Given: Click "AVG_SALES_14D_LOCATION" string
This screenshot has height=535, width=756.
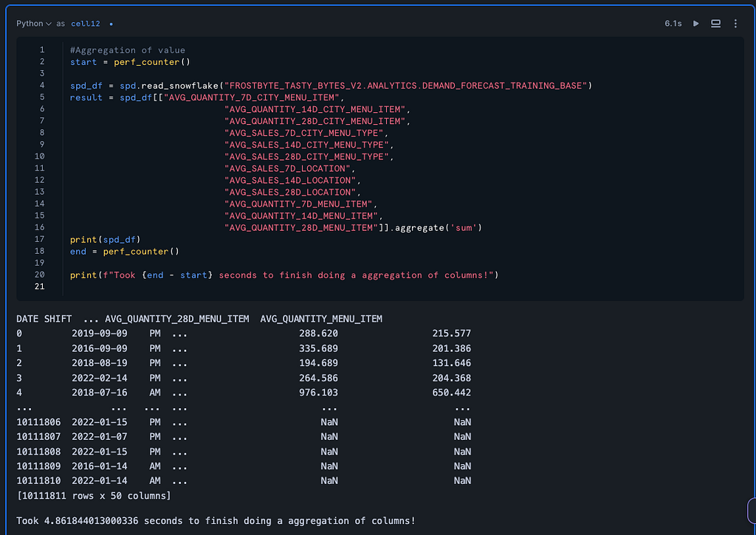Looking at the screenshot, I should pyautogui.click(x=290, y=180).
